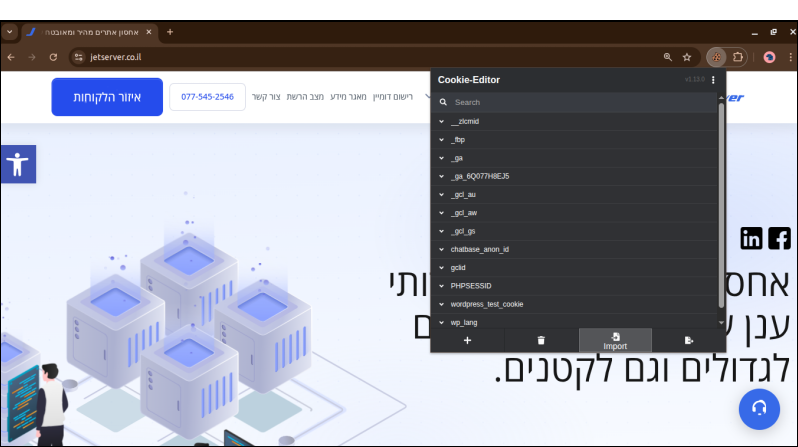Viewport: 798px width, 447px height.
Task: Add a new cookie with the plus button
Action: click(467, 340)
